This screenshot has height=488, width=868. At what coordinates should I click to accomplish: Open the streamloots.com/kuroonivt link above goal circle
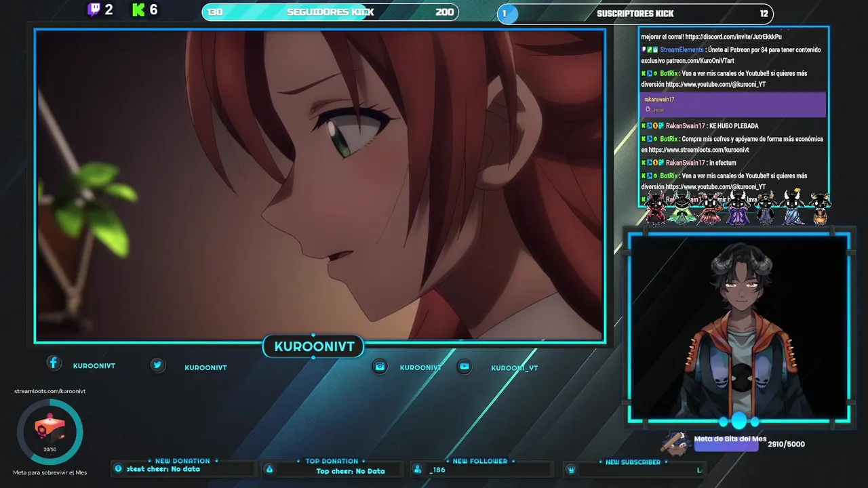[50, 391]
